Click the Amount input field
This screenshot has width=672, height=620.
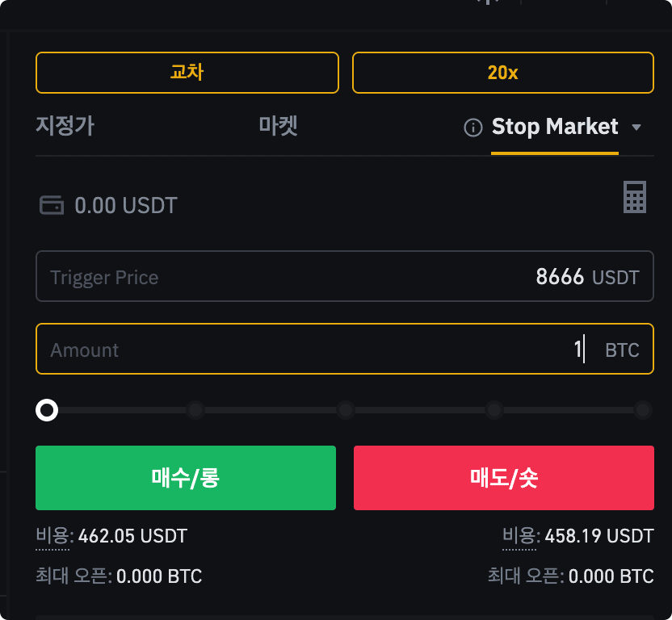pyautogui.click(x=345, y=349)
